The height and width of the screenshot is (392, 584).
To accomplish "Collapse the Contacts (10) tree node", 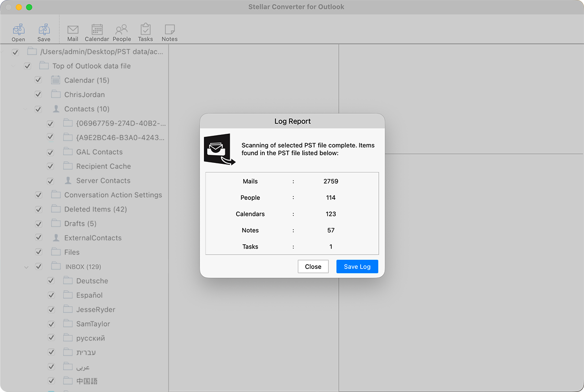I will (x=25, y=109).
